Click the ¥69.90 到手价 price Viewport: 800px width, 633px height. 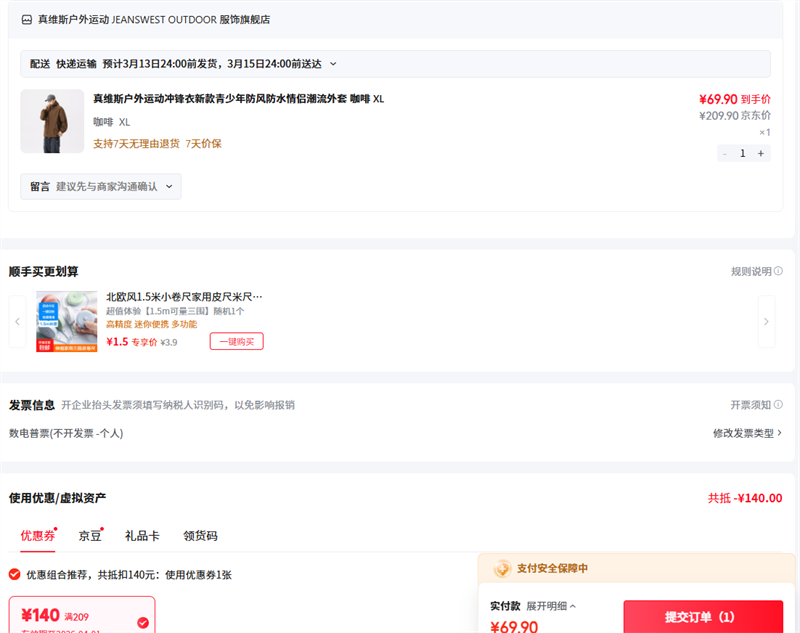pos(735,99)
